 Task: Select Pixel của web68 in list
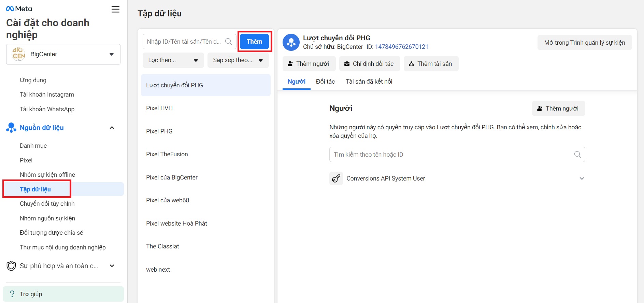(x=206, y=200)
